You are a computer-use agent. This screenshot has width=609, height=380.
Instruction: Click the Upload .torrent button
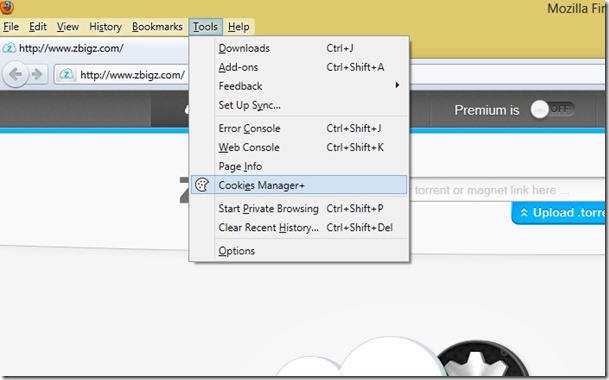click(560, 213)
